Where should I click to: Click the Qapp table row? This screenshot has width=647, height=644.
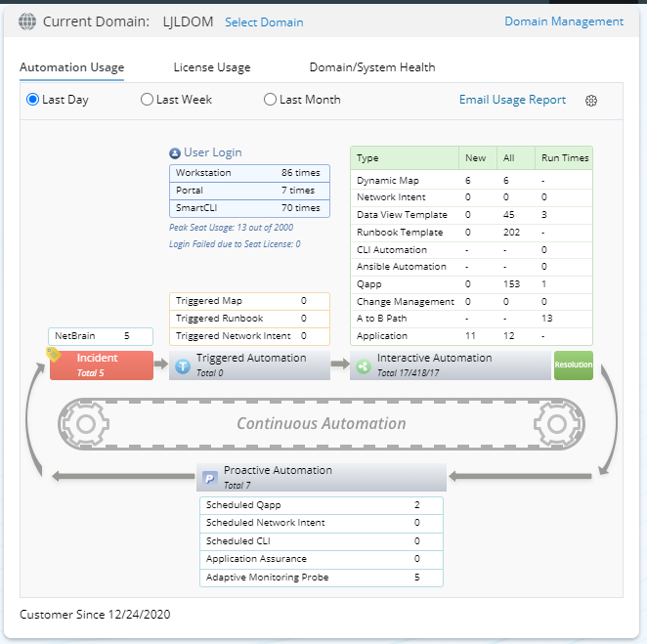pos(472,284)
